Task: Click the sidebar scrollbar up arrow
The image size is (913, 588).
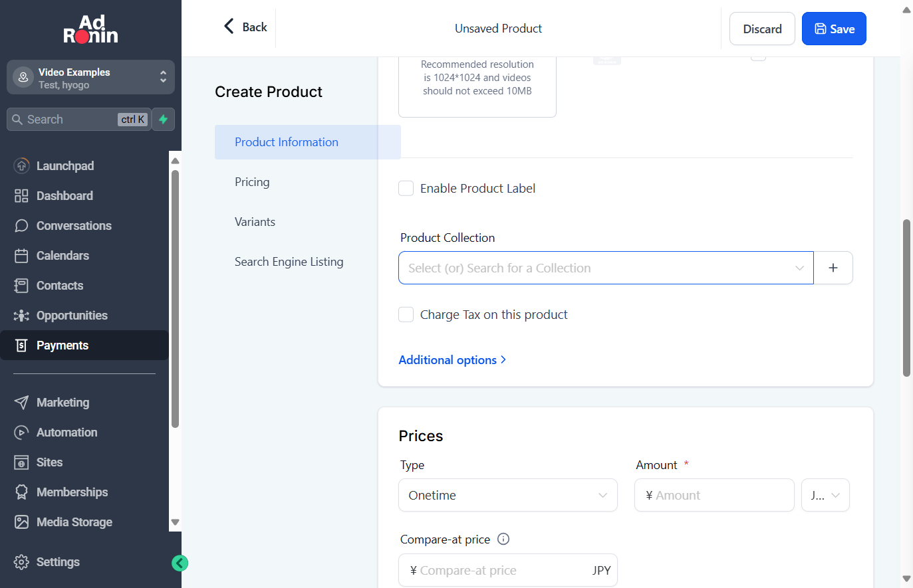Action: (175, 161)
